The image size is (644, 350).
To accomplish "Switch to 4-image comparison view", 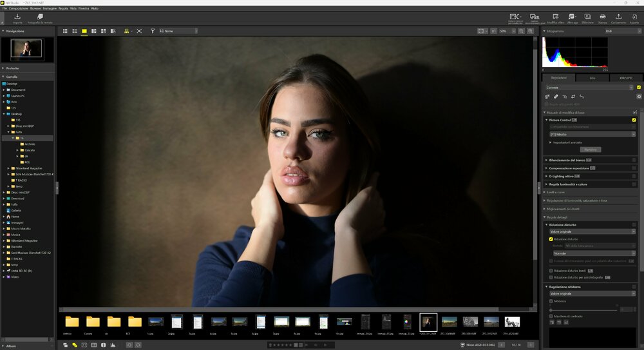I will (x=104, y=31).
